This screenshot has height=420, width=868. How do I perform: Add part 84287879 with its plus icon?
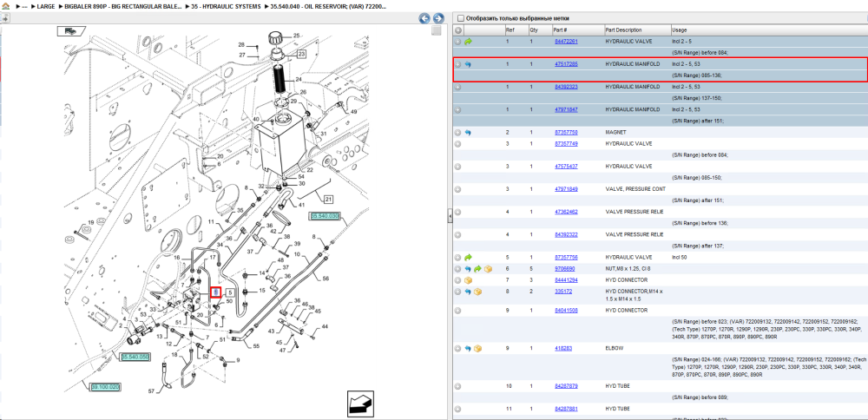pyautogui.click(x=457, y=386)
